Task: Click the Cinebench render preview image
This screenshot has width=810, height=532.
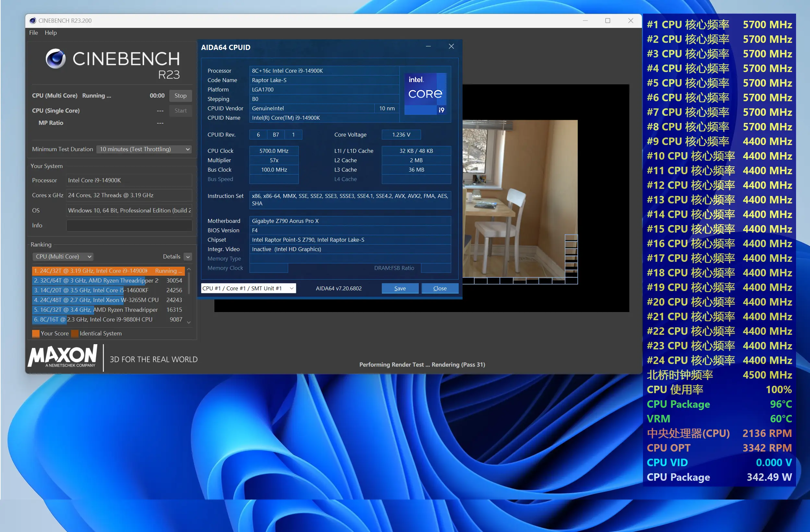Action: tap(520, 201)
